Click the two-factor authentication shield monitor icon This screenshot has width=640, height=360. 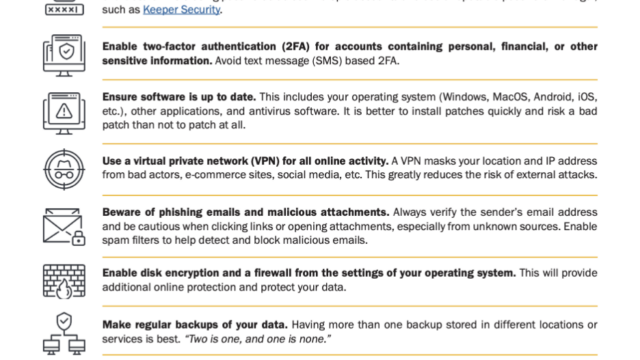pos(64,56)
